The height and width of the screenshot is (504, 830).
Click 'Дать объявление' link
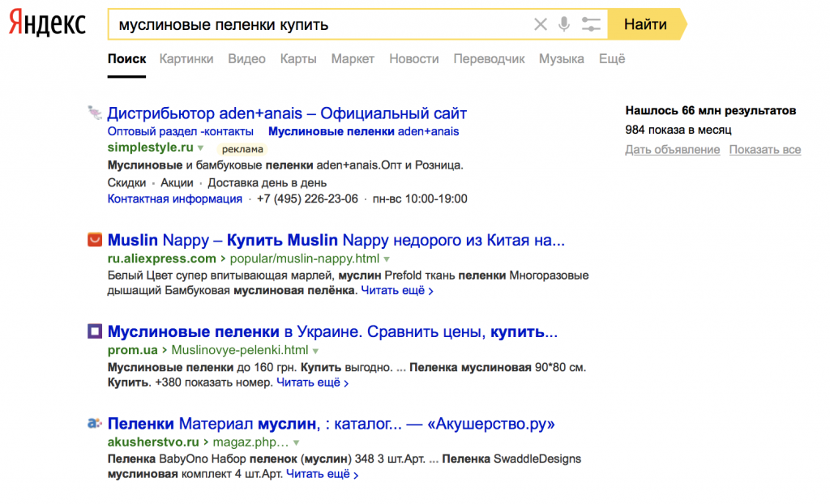pyautogui.click(x=672, y=150)
